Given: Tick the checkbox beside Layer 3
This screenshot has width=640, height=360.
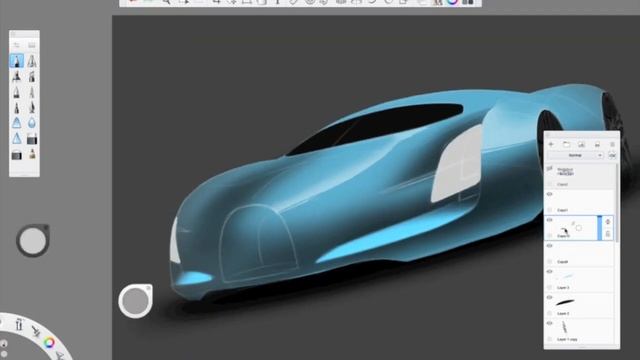Looking at the screenshot, I should tap(549, 287).
